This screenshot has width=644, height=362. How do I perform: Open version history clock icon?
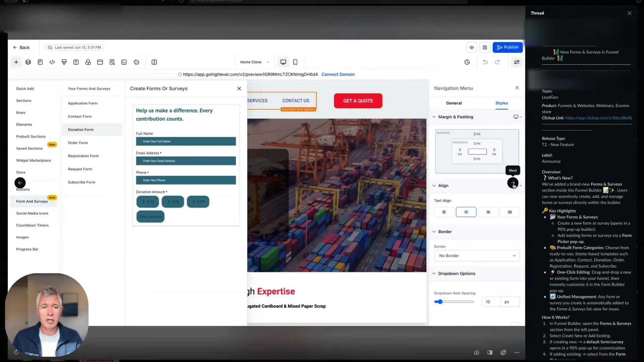click(467, 62)
